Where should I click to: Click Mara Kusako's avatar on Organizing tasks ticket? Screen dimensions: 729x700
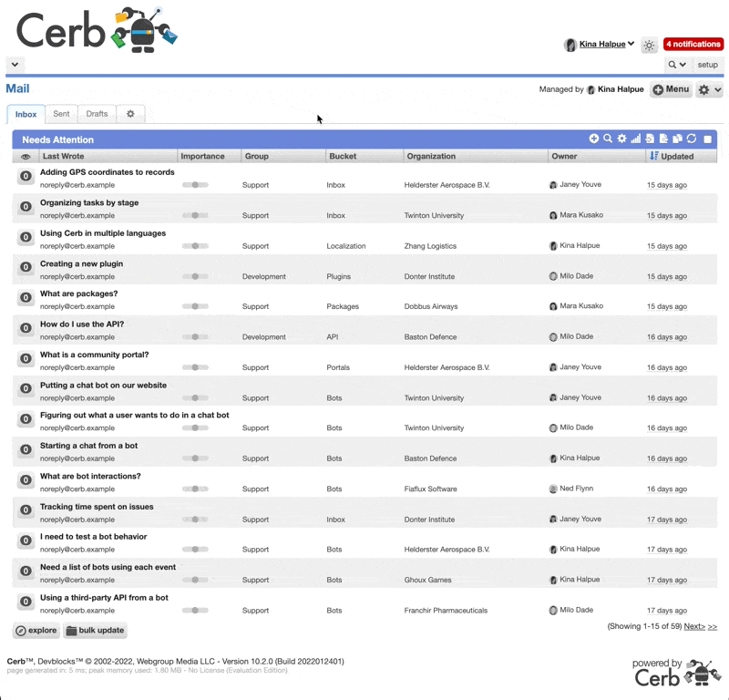click(553, 215)
